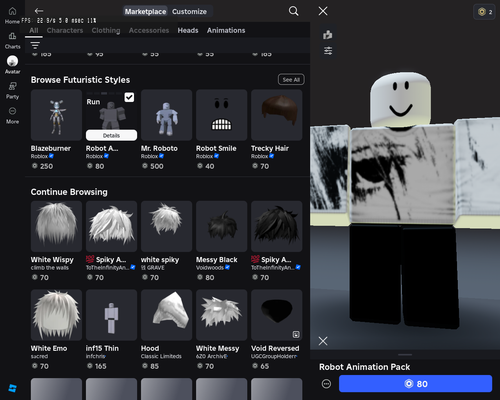Click the 'Browse Futuristic Styles' heading
This screenshot has height=400, width=500.
[x=80, y=80]
